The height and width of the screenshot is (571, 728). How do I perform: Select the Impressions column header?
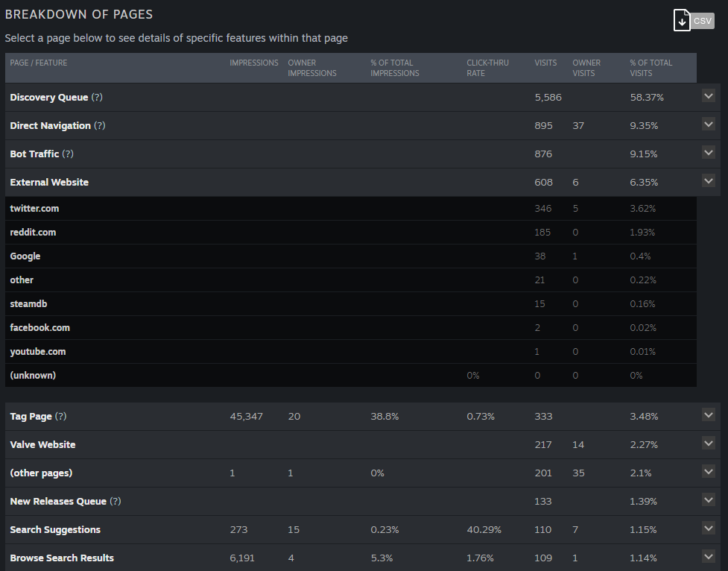pyautogui.click(x=254, y=63)
